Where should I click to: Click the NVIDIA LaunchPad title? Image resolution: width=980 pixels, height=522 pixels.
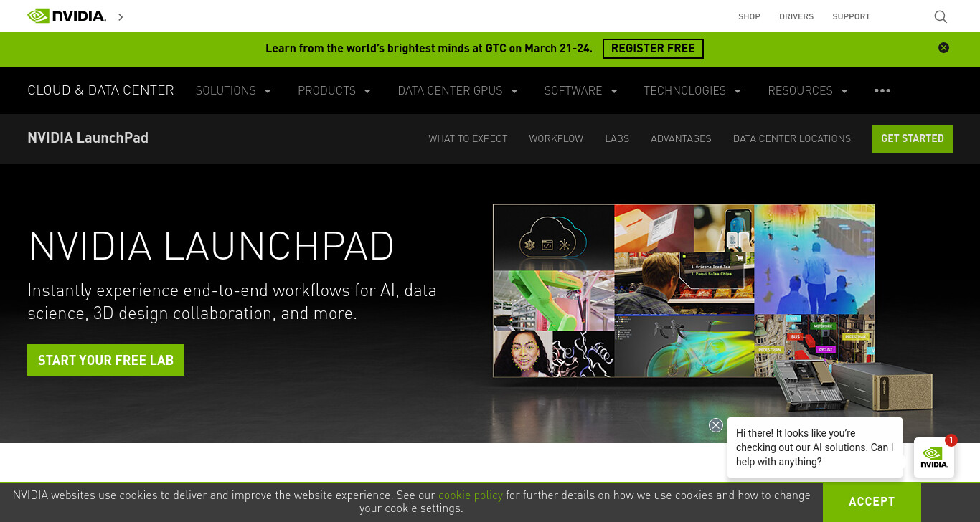pyautogui.click(x=88, y=138)
